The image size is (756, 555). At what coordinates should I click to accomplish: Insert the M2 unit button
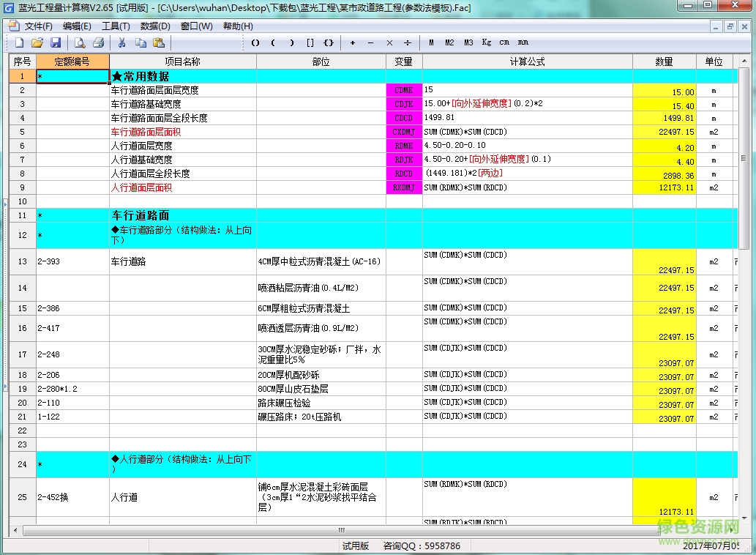[449, 42]
